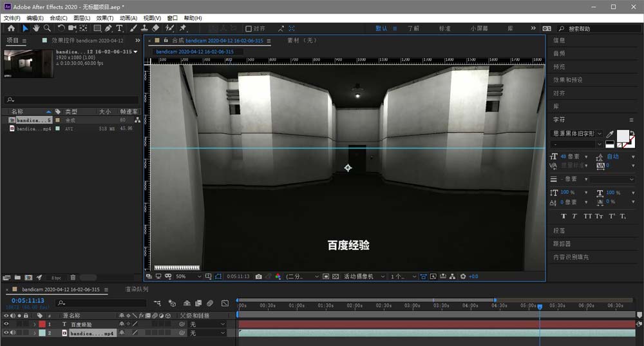Select the Brush tool

133,28
